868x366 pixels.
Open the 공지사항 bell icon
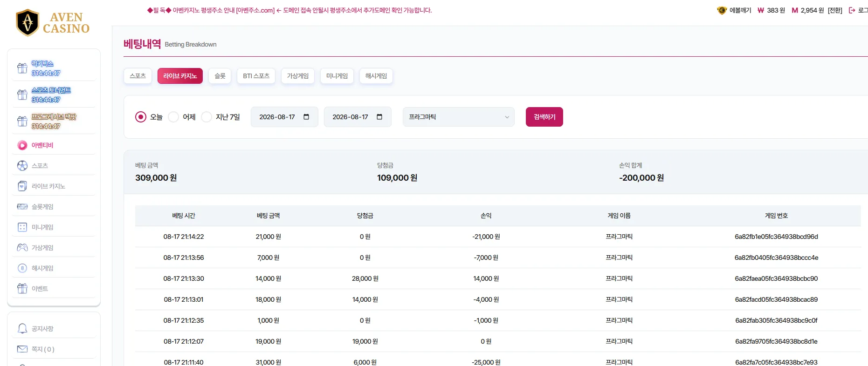tap(22, 329)
